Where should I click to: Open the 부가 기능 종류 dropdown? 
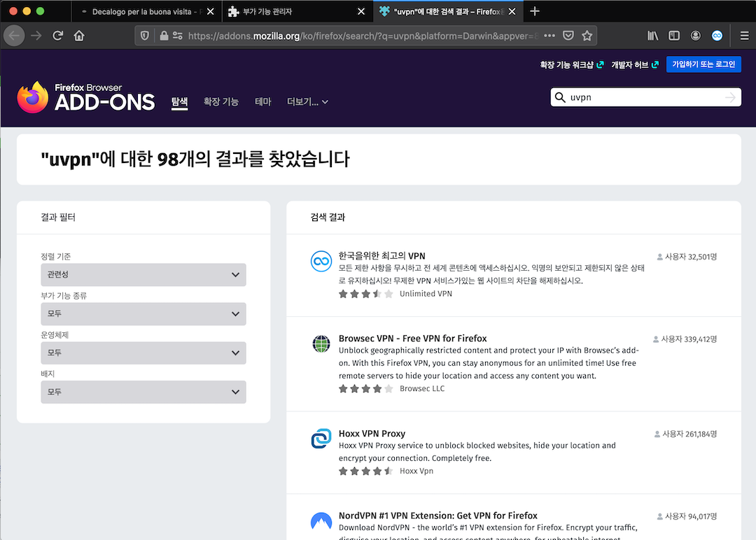[143, 313]
